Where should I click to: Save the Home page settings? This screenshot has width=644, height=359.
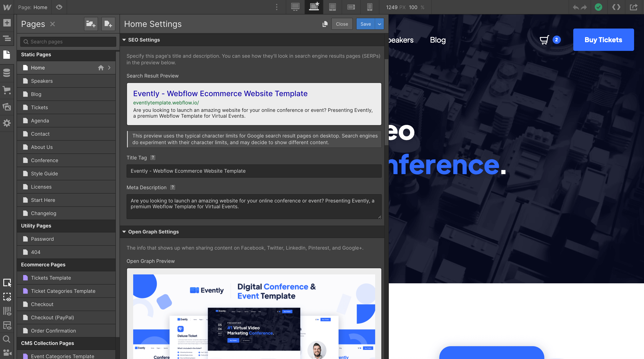(x=365, y=24)
